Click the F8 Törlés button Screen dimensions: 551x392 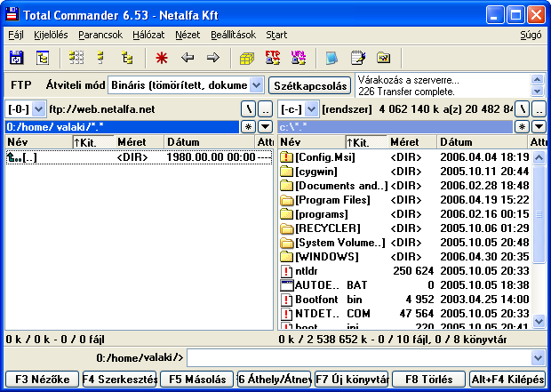coord(428,380)
